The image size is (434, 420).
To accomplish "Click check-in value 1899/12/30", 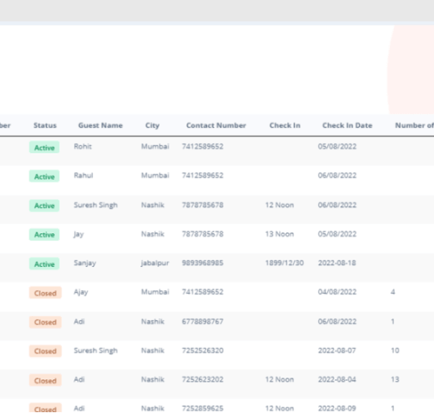I will 284,263.
